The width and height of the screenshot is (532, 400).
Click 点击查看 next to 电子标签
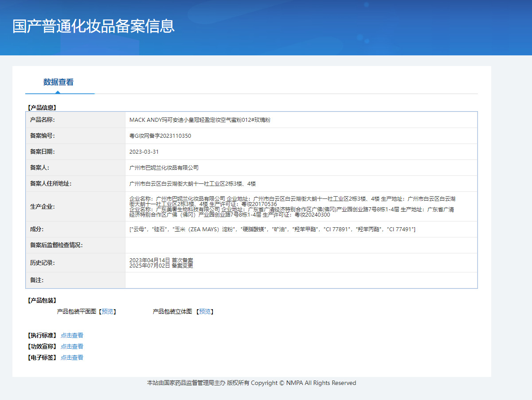click(72, 357)
